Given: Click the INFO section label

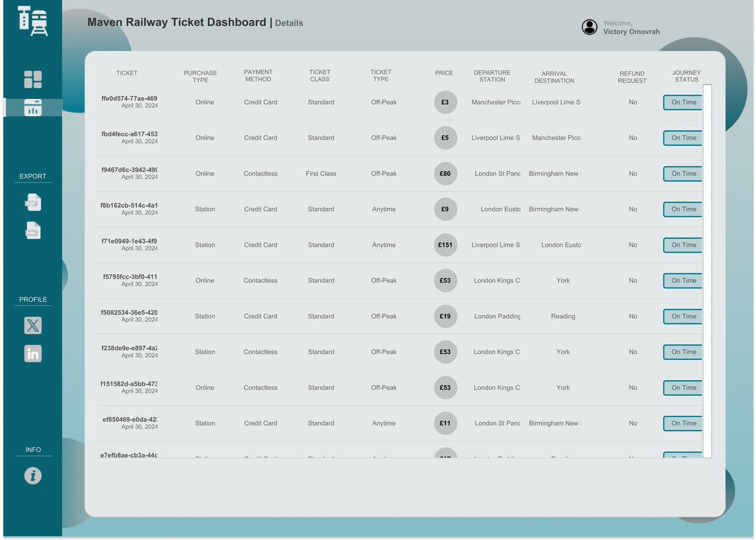Looking at the screenshot, I should 33,449.
